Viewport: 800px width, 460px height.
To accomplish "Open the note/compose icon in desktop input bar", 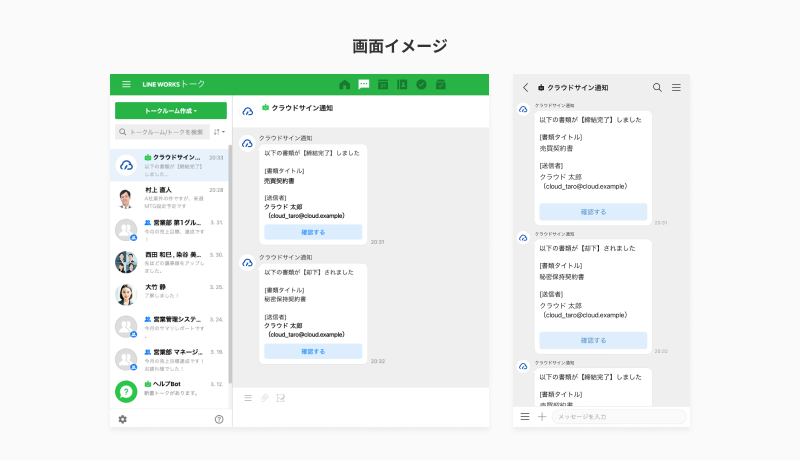I will coord(281,398).
